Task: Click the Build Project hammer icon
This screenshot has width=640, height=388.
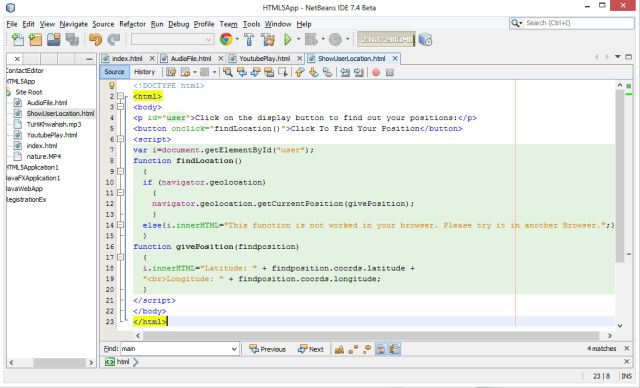Action: pyautogui.click(x=249, y=40)
